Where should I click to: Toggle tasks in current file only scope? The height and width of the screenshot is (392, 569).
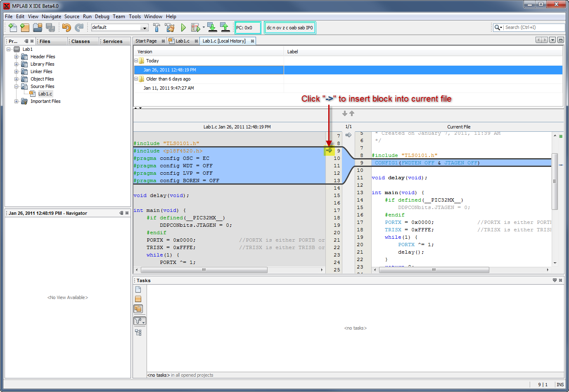tap(138, 290)
